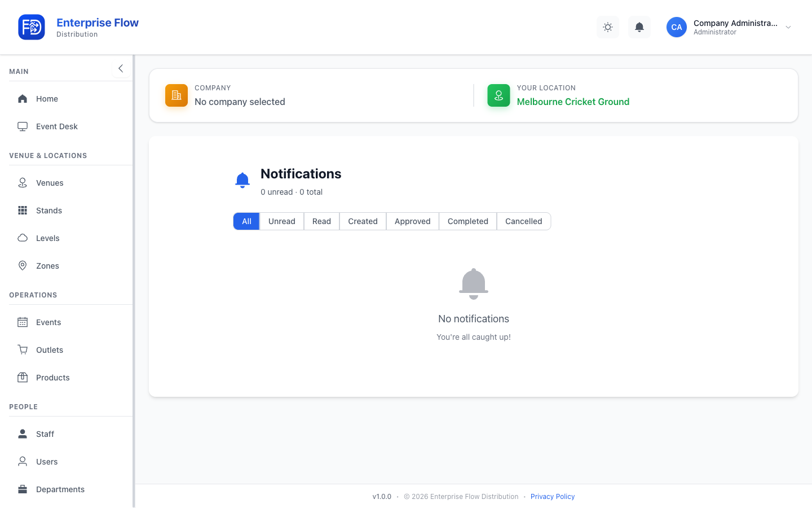Image resolution: width=812 pixels, height=508 pixels.
Task: Show Created notifications
Action: point(363,221)
